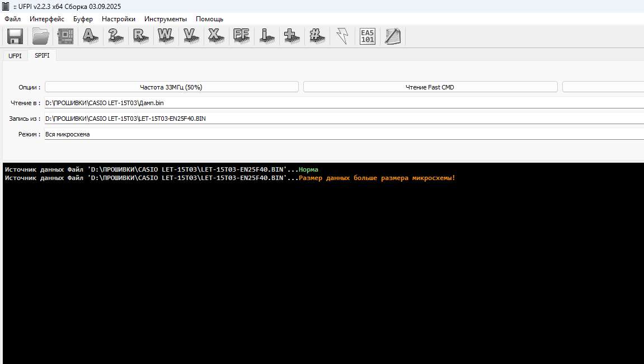Click the 'A' chip auto-detect icon
The image size is (644, 364).
[90, 36]
